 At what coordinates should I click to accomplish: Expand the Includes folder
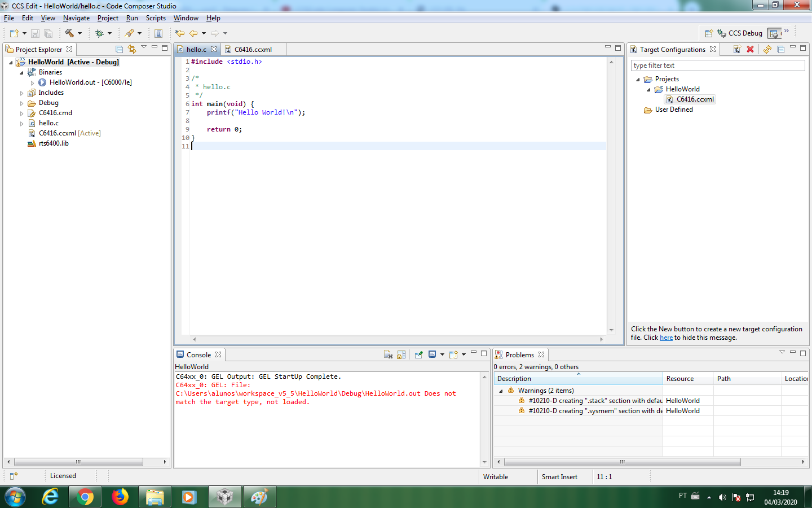coord(22,93)
